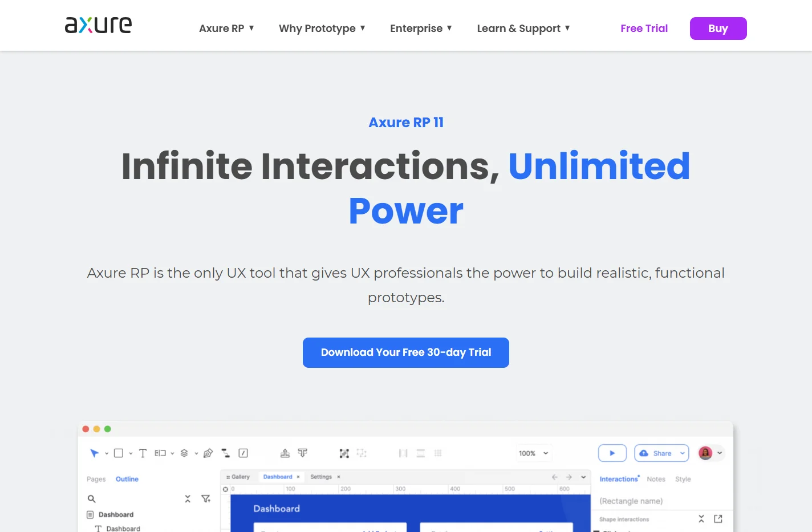Open the Learn & Support nav dropdown

(523, 28)
